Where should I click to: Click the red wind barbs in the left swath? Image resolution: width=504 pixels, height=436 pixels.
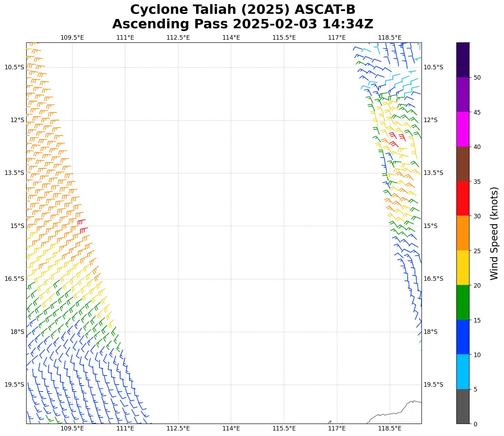tap(82, 226)
